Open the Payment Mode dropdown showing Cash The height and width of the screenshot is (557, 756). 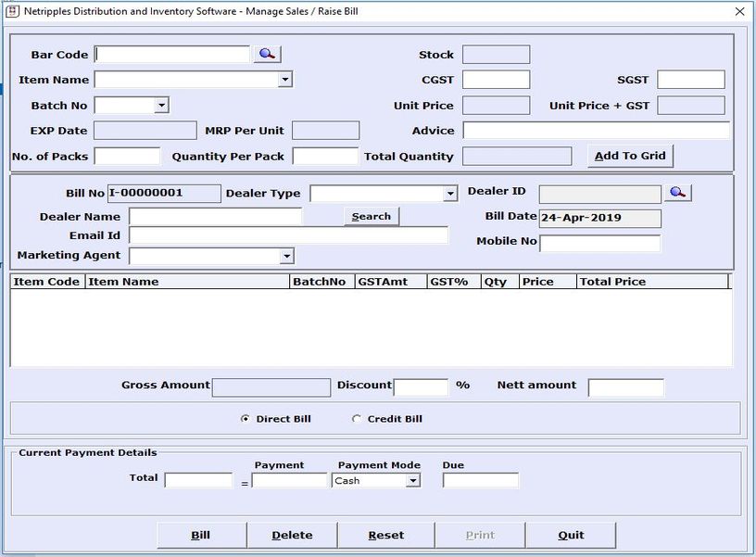pyautogui.click(x=412, y=480)
